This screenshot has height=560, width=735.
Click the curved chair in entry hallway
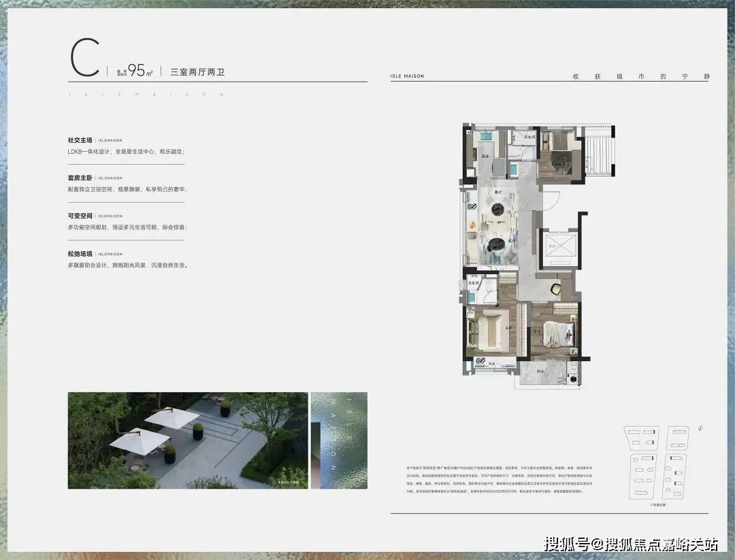coord(556,288)
